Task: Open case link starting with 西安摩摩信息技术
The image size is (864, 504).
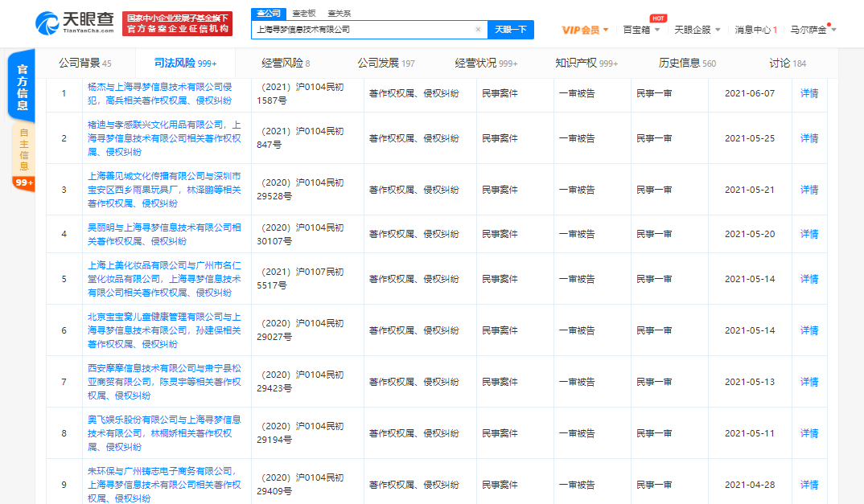Action: tap(164, 382)
